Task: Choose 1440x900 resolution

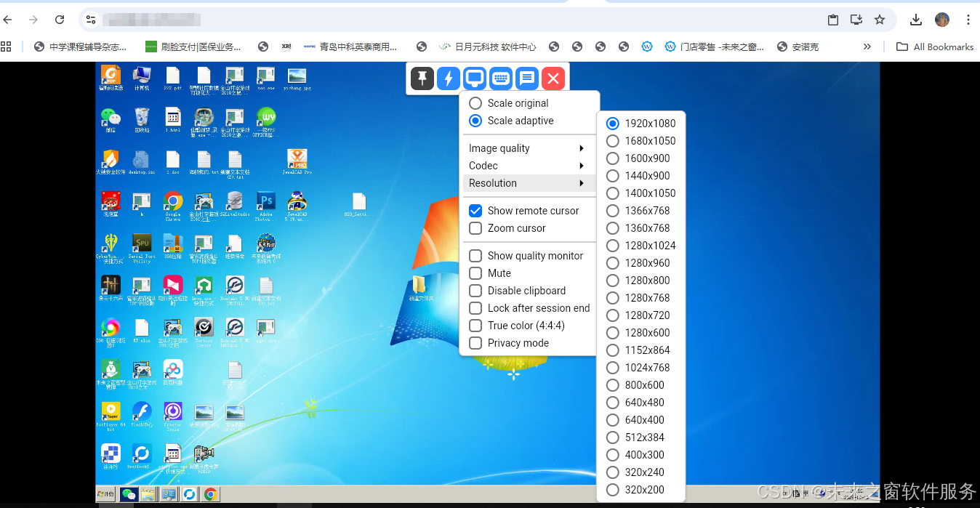Action: (x=638, y=176)
